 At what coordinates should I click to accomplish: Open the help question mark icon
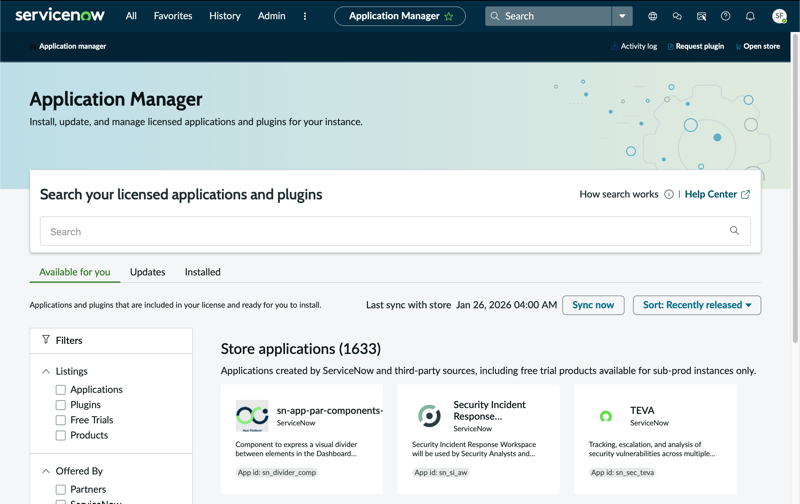tap(726, 16)
